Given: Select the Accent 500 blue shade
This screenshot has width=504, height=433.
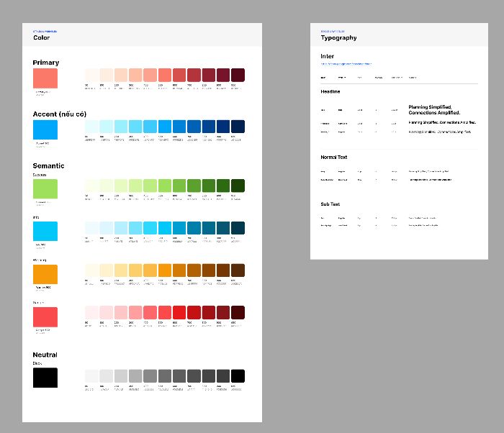Looking at the screenshot, I should (165, 127).
